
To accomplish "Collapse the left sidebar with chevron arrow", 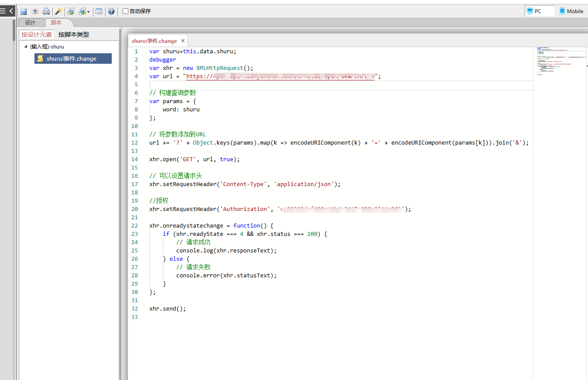I will 11,11.
